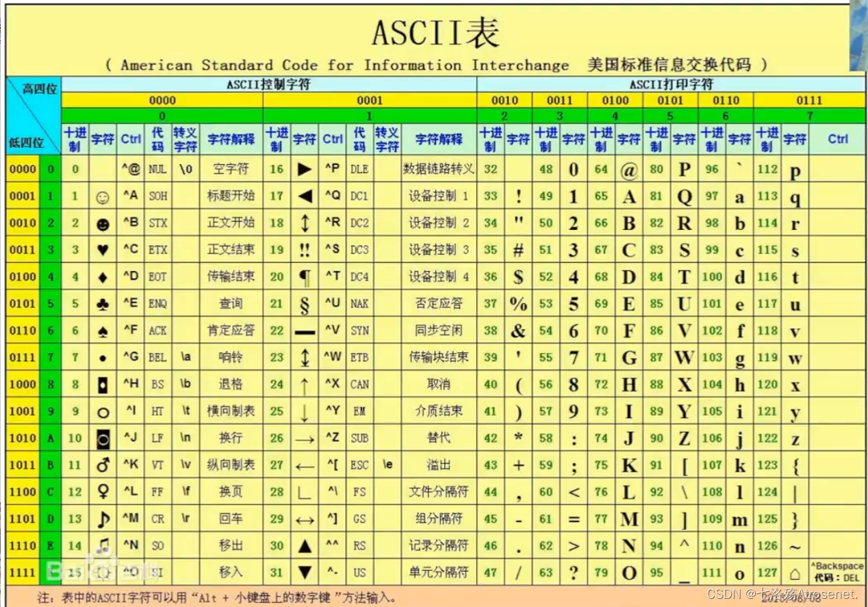Select the '高四位' corner label
The image size is (868, 607).
(40, 88)
